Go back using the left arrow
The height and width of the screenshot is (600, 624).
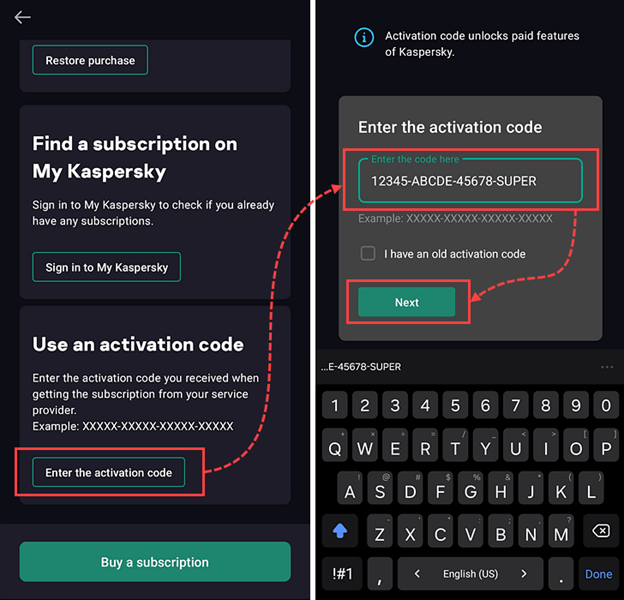point(22,17)
